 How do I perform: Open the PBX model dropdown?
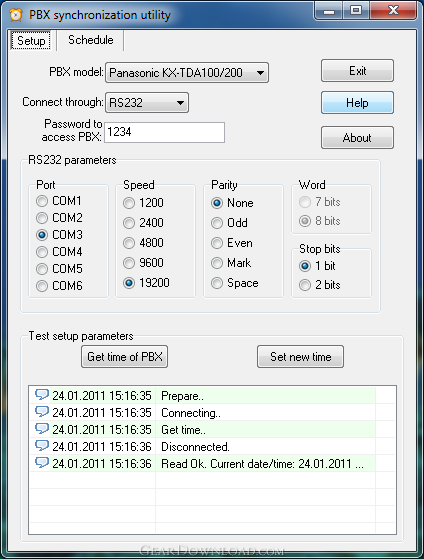coord(187,73)
